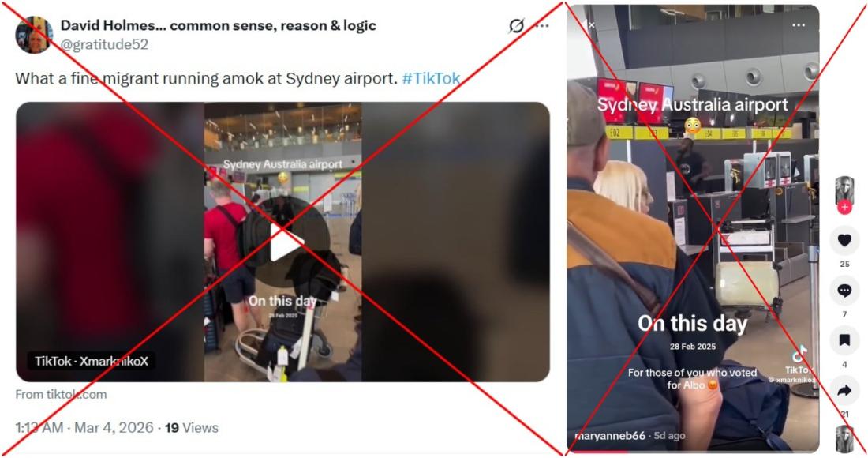Bookmark the TikTok video

click(x=844, y=340)
